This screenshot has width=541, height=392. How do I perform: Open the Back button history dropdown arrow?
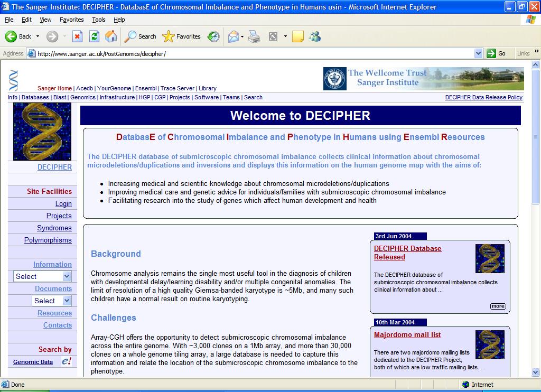pyautogui.click(x=38, y=36)
